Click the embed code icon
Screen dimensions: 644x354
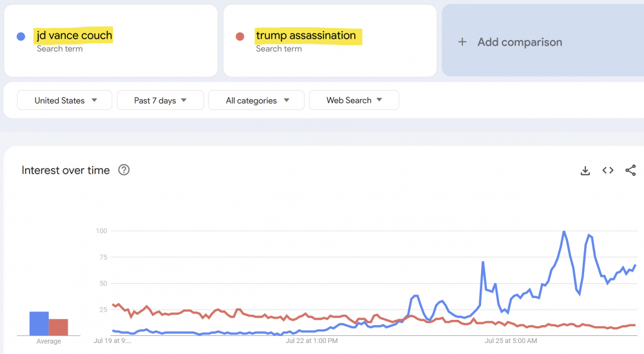click(x=608, y=171)
